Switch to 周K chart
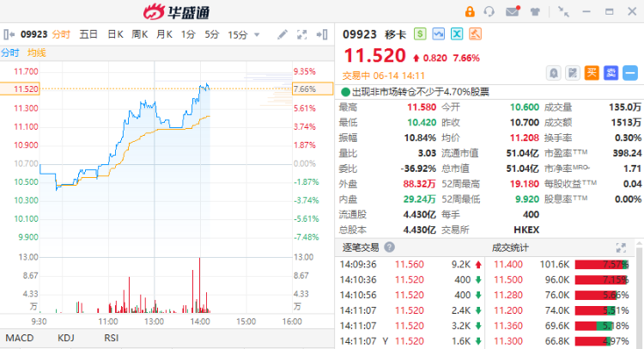The height and width of the screenshot is (349, 644). pyautogui.click(x=140, y=34)
